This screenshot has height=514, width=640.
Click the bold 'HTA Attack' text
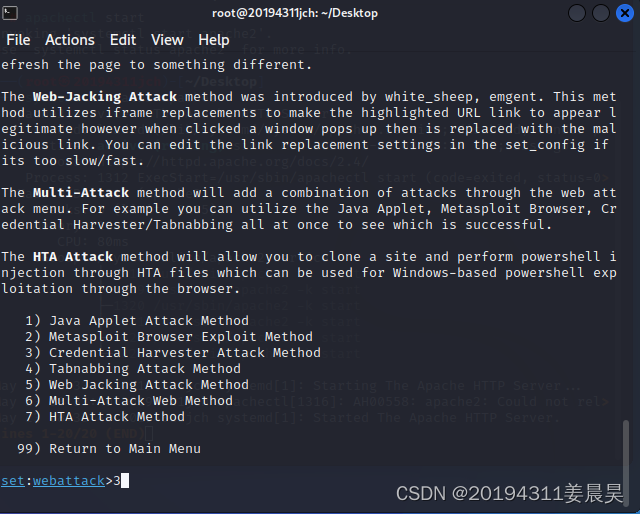point(73,257)
